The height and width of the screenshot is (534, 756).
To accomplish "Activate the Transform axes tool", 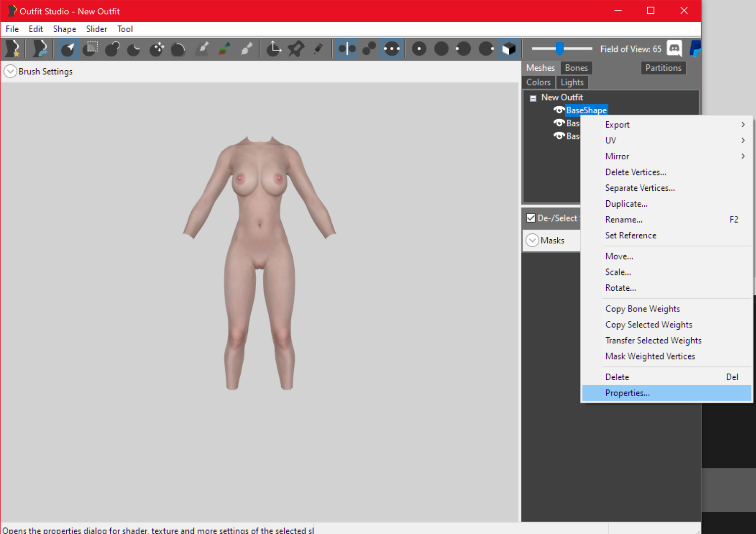I will [274, 48].
